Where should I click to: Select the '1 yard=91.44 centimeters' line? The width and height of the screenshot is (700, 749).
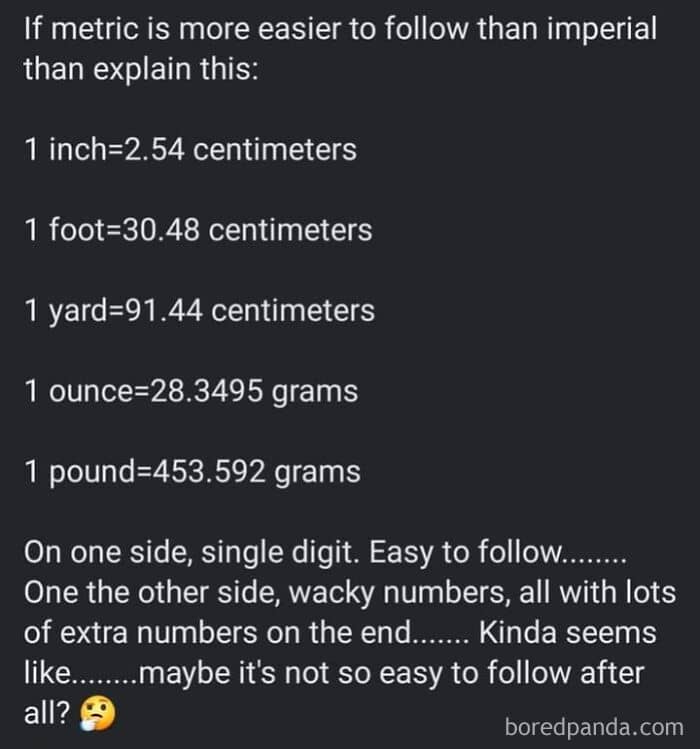pyautogui.click(x=198, y=310)
